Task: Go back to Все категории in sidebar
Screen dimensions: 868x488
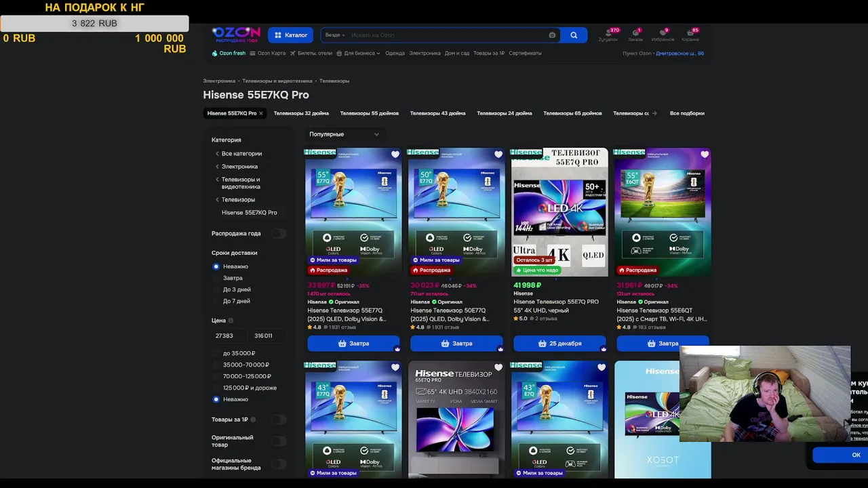Action: pos(241,154)
